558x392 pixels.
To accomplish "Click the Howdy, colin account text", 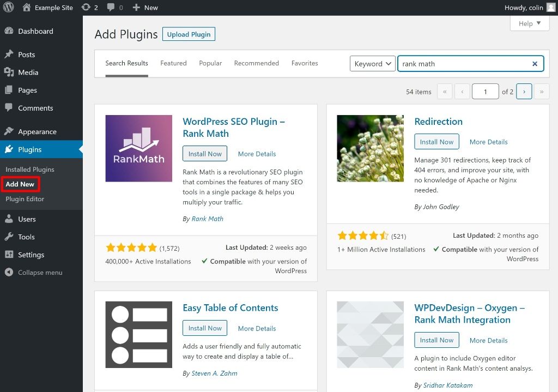I will (x=524, y=8).
